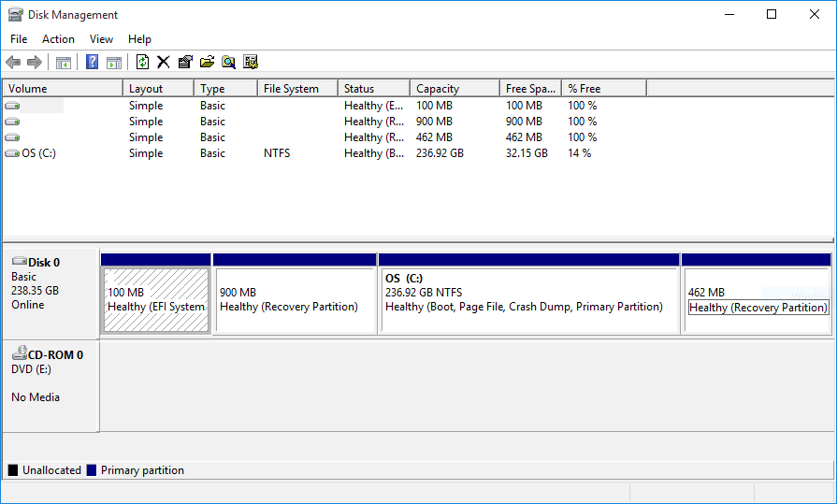The height and width of the screenshot is (504, 837).
Task: Sort by the % Free column header
Action: click(x=604, y=89)
